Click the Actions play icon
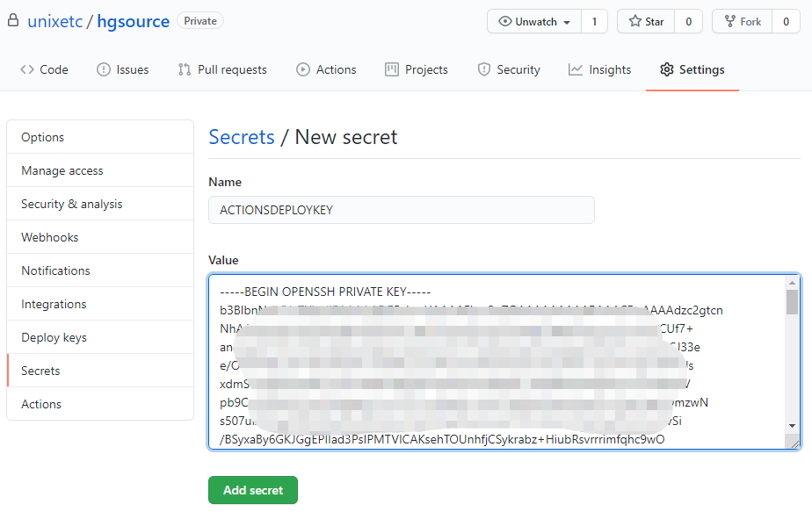This screenshot has width=812, height=519. (x=304, y=69)
